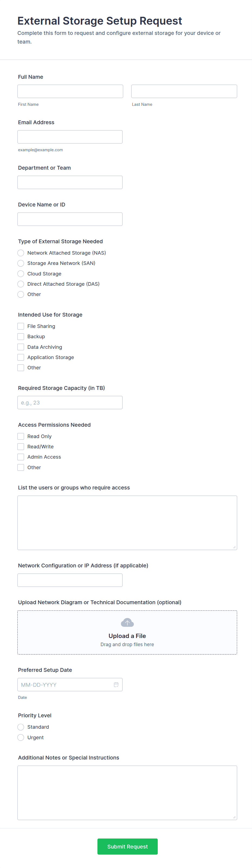Open the calendar date picker icon

coord(116,684)
